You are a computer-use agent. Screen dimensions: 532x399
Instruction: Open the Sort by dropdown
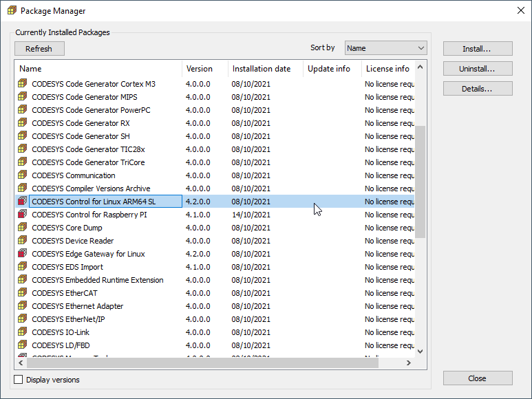click(x=385, y=48)
